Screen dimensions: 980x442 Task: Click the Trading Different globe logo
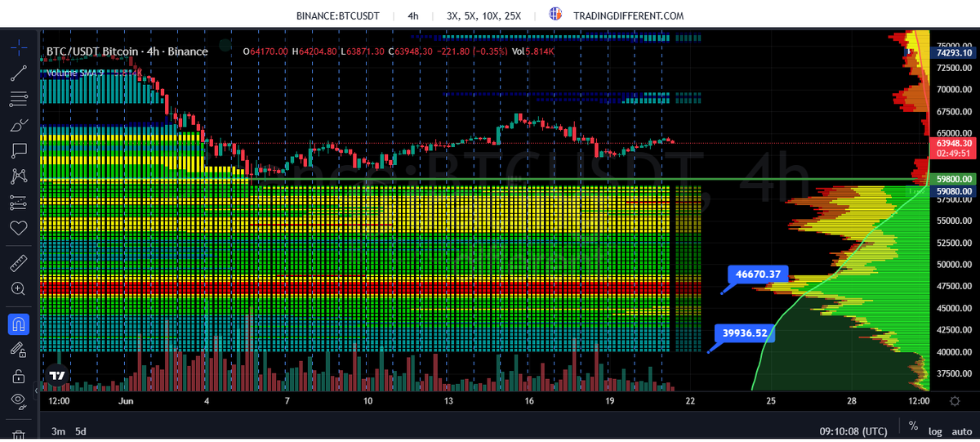pos(556,15)
